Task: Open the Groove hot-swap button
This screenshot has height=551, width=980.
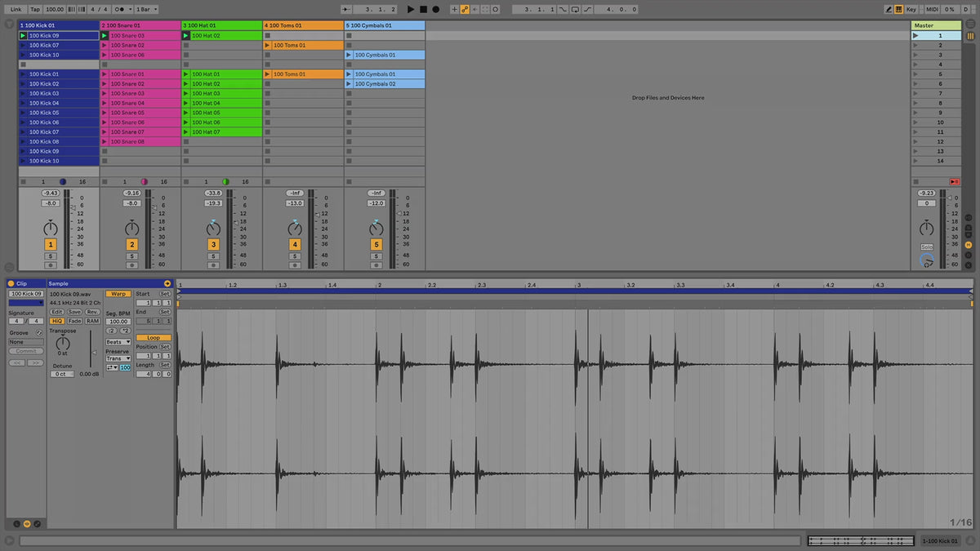Action: 38,333
